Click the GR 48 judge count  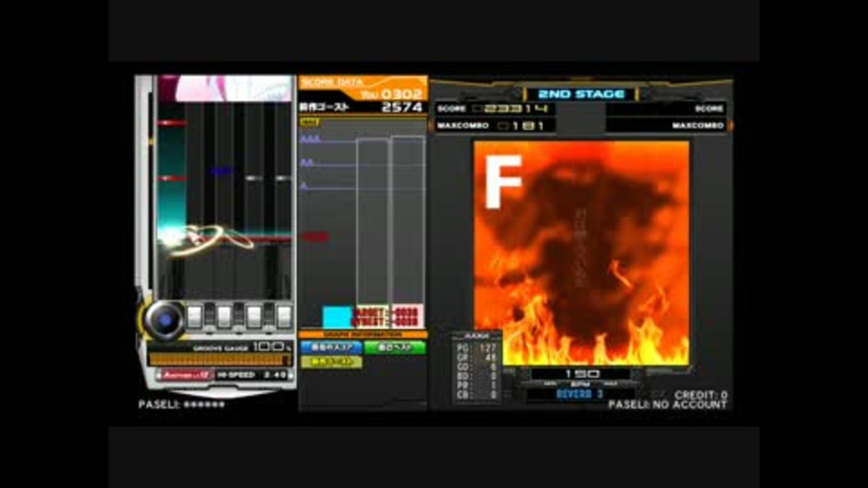[476, 358]
